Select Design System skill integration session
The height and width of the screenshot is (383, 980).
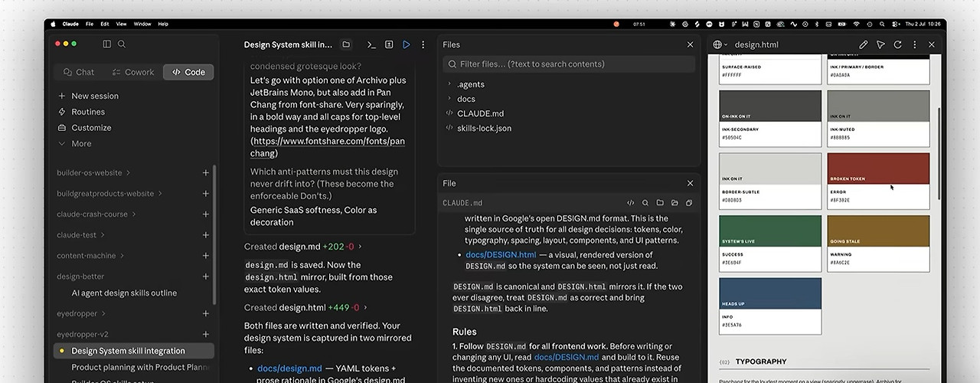(x=134, y=351)
